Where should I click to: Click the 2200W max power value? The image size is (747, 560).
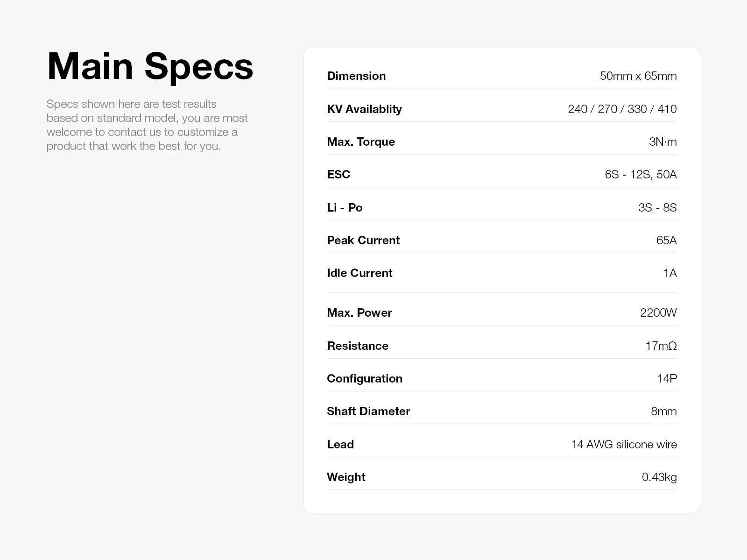pos(658,312)
